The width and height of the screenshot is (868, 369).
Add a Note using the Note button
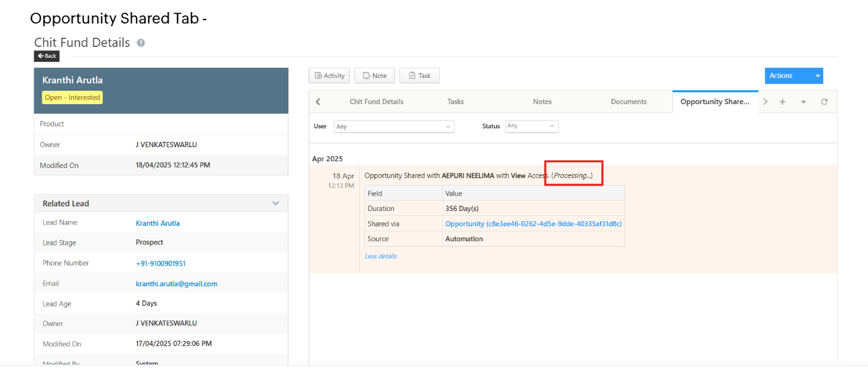tap(374, 76)
